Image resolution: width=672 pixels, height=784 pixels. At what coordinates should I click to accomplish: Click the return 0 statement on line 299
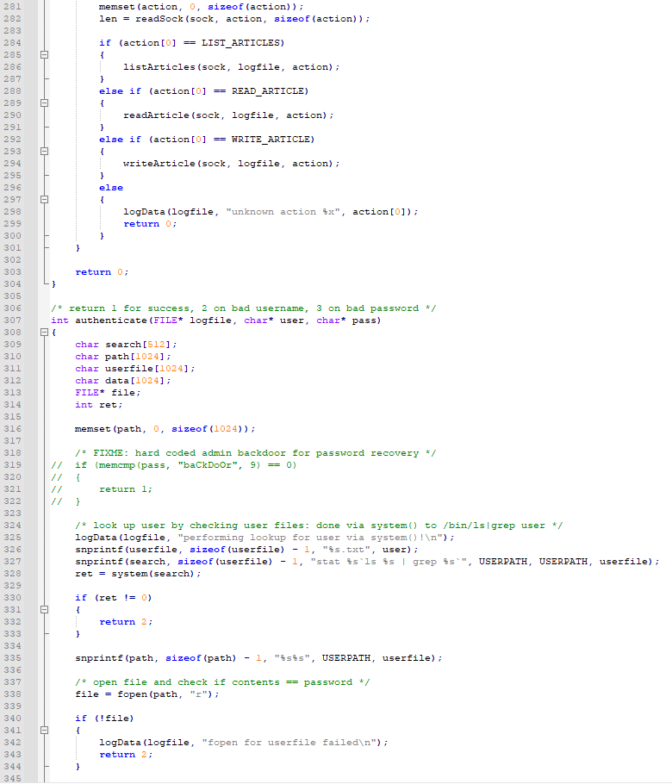pos(150,224)
